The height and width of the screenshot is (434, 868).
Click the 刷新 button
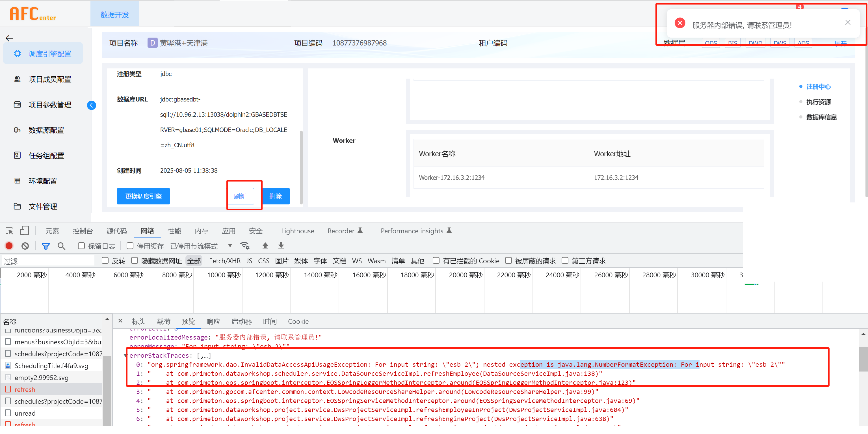(240, 196)
